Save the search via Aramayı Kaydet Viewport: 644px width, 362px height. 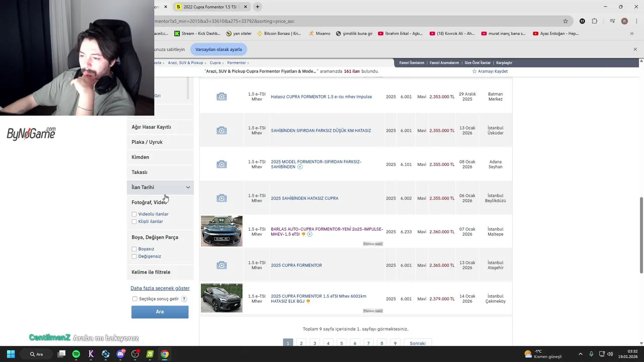pos(490,71)
